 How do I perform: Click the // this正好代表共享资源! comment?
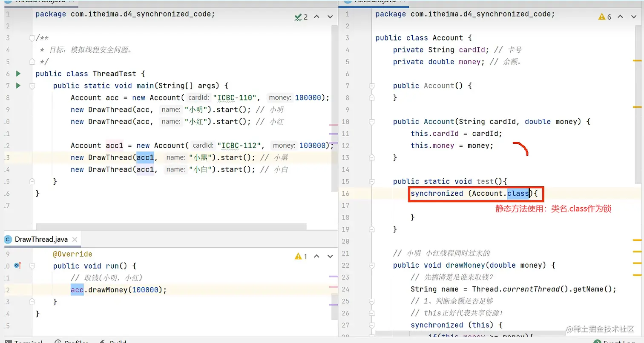click(x=457, y=313)
